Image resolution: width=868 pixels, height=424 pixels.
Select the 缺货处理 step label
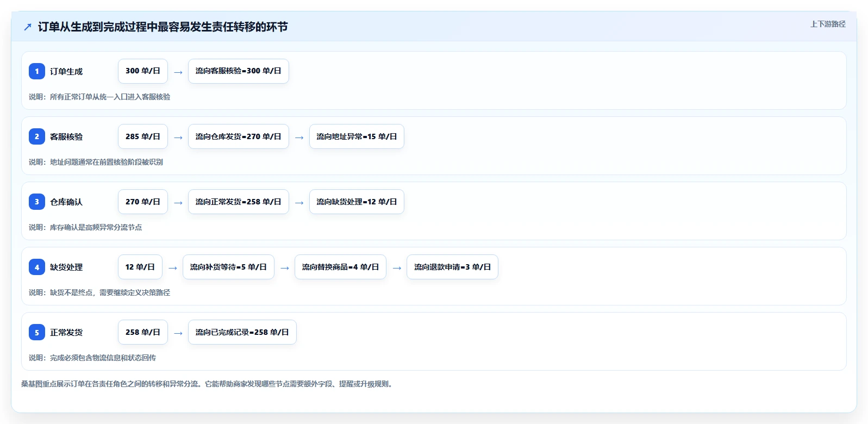coord(66,267)
